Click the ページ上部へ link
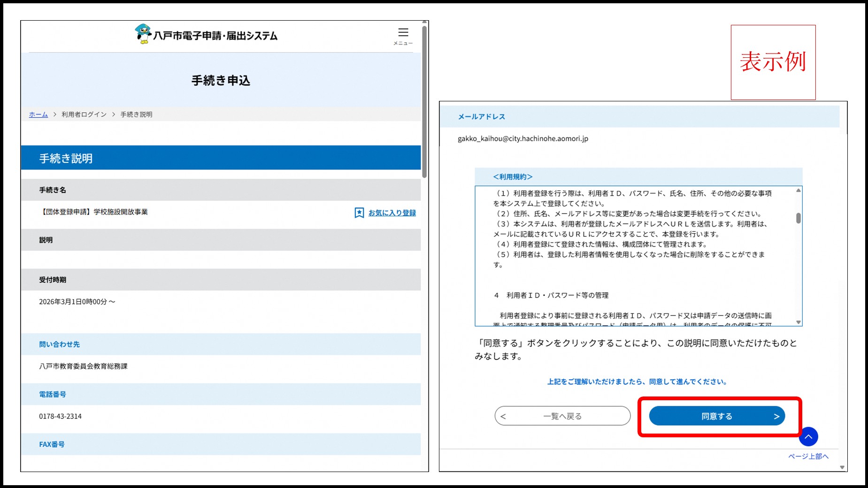Image resolution: width=868 pixels, height=488 pixels. click(808, 457)
